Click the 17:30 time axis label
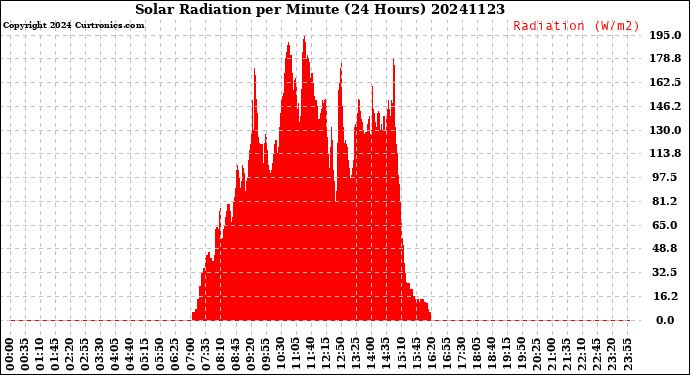690x375 pixels. click(461, 355)
